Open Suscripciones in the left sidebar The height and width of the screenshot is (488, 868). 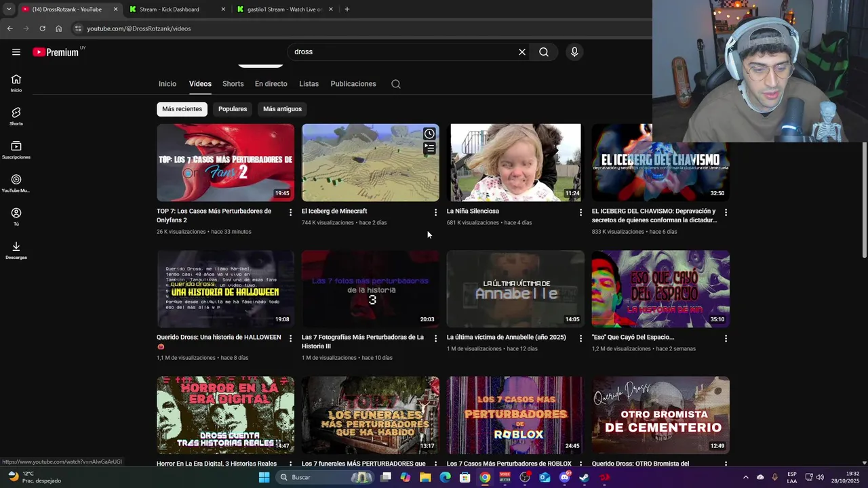point(16,150)
